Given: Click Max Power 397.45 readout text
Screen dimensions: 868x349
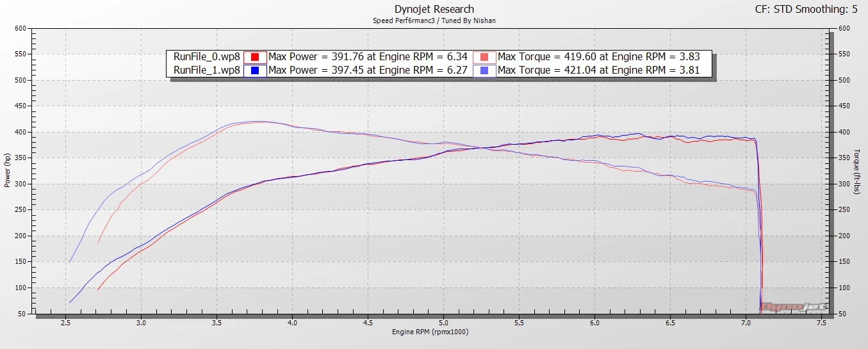Looking at the screenshot, I should pyautogui.click(x=369, y=70).
